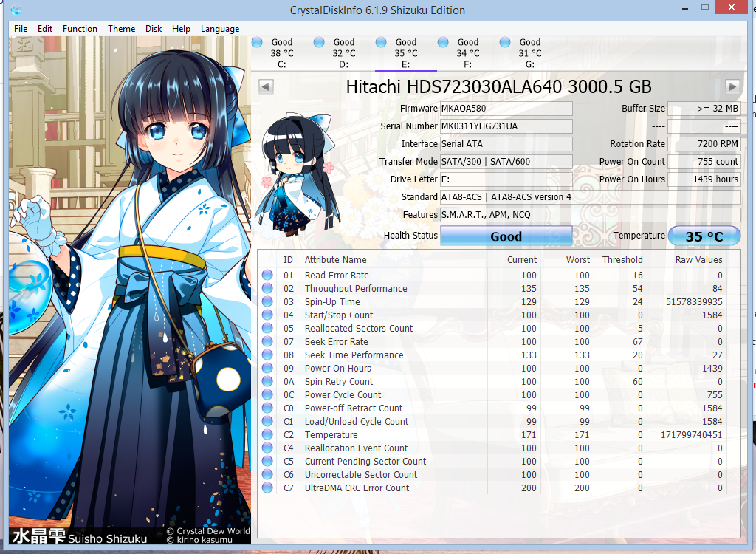Click the Standard field ATA8-ACS

pyautogui.click(x=590, y=197)
